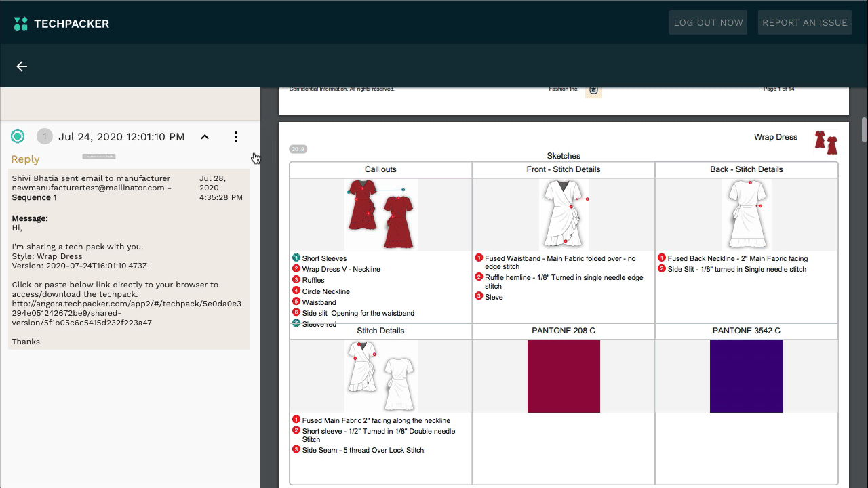
Task: Click the Stitch Details two-dress sketch
Action: [x=380, y=375]
